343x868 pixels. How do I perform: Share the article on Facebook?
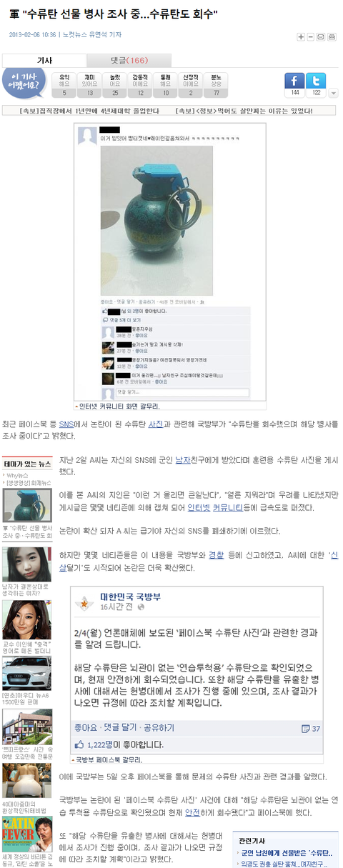pos(294,80)
